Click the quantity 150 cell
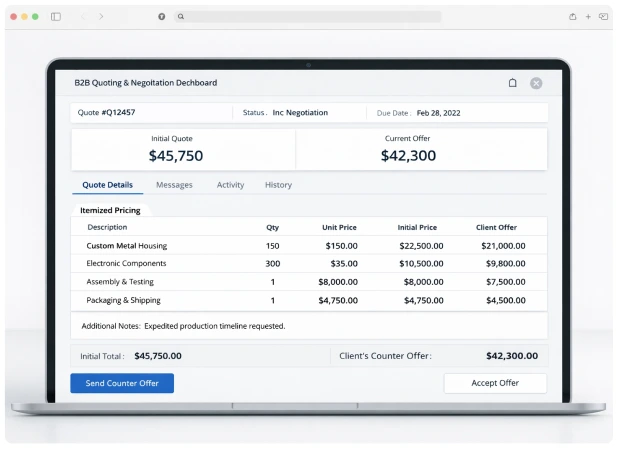This screenshot has height=449, width=618. pos(272,246)
